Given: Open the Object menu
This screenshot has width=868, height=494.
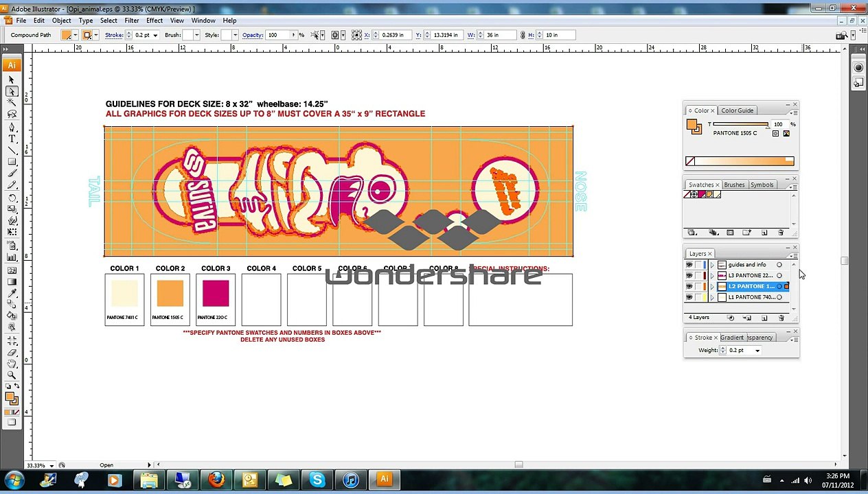Looking at the screenshot, I should 61,21.
